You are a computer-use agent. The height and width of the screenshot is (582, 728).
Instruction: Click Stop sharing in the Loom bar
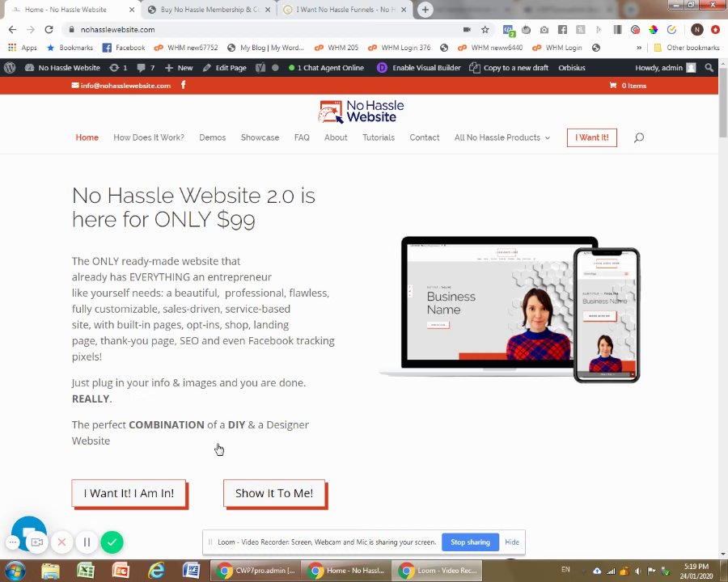(470, 542)
